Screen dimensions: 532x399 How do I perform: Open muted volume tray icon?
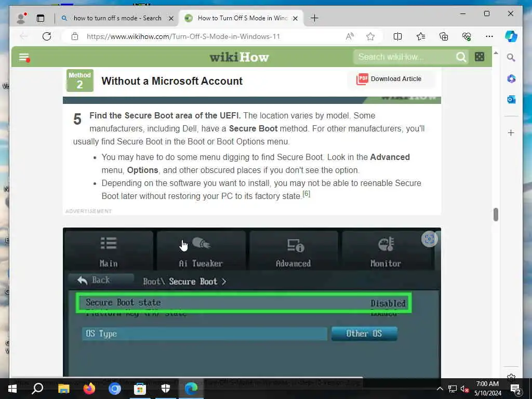pyautogui.click(x=464, y=389)
